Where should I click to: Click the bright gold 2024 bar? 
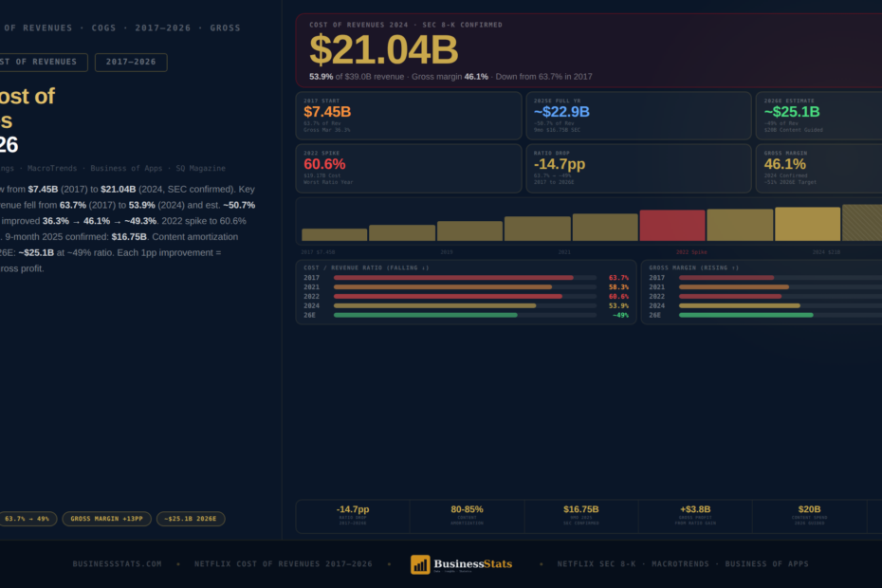coord(807,224)
